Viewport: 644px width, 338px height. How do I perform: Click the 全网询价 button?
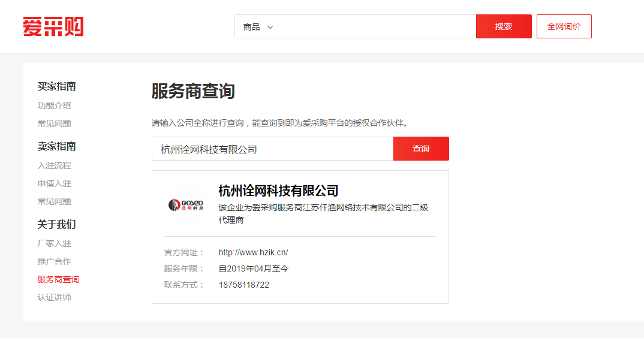pyautogui.click(x=564, y=27)
